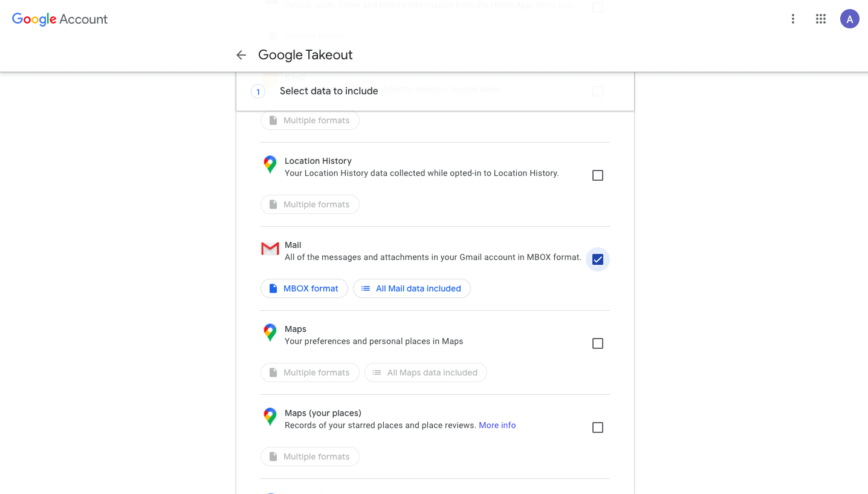Click the Google Account logo
The image size is (868, 494).
[60, 19]
